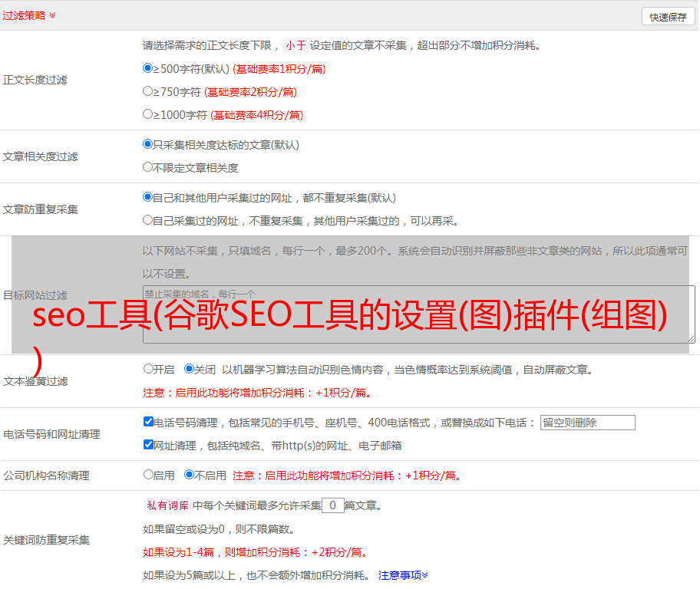Select the ≥750字符 length option
The image size is (700, 589).
[147, 91]
